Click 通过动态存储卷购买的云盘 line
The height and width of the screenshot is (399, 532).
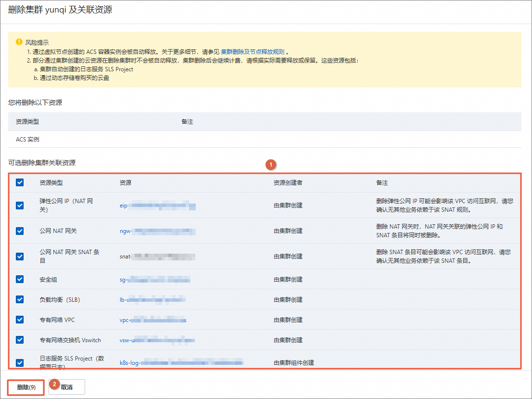point(72,78)
